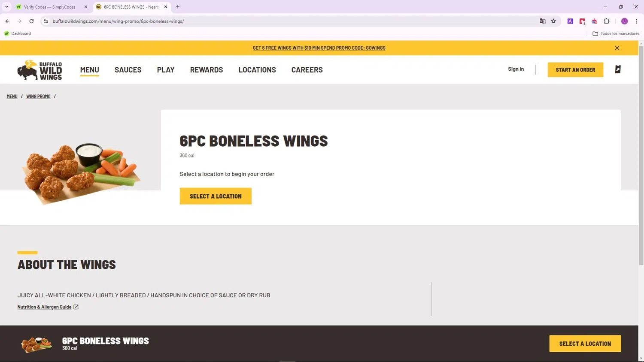
Task: Open Todos los marcadores folder
Action: pyautogui.click(x=616, y=33)
